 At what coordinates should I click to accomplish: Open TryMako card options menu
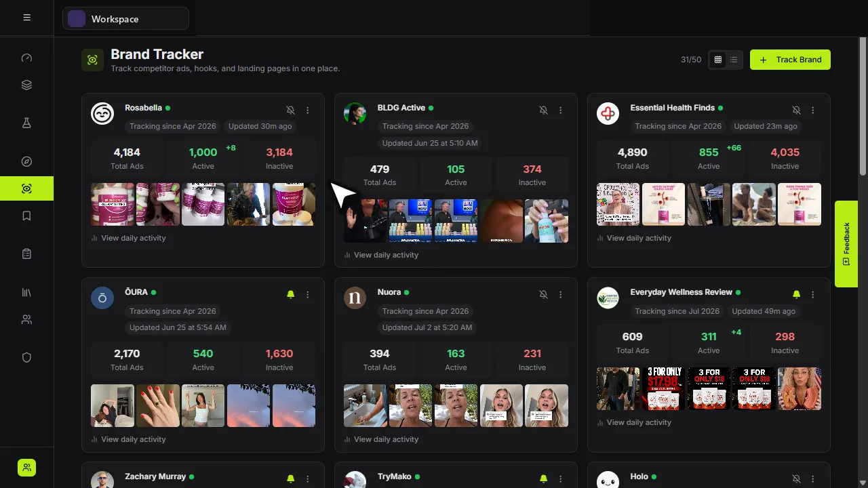[561, 479]
